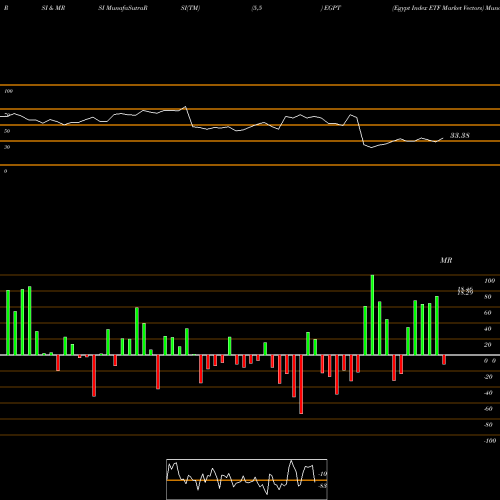The height and width of the screenshot is (500, 500).
Task: Click the '-100' label on MR axis
Action: point(490,441)
